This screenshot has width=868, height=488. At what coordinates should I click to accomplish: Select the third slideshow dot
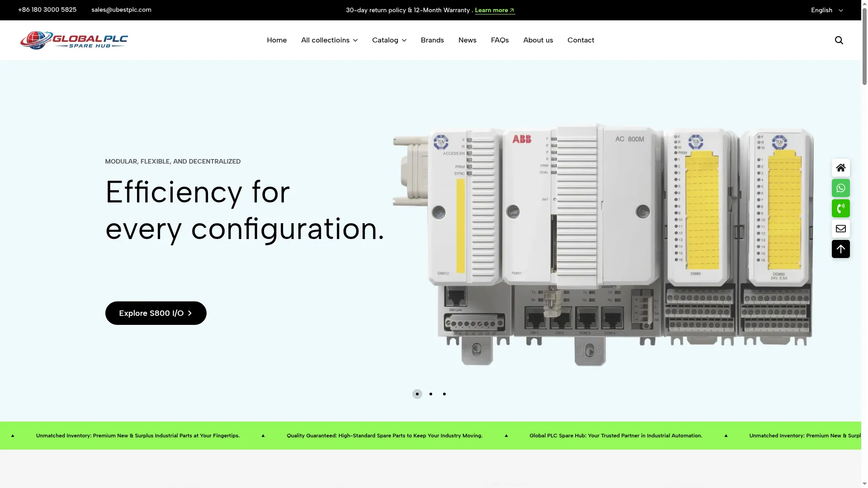[444, 394]
